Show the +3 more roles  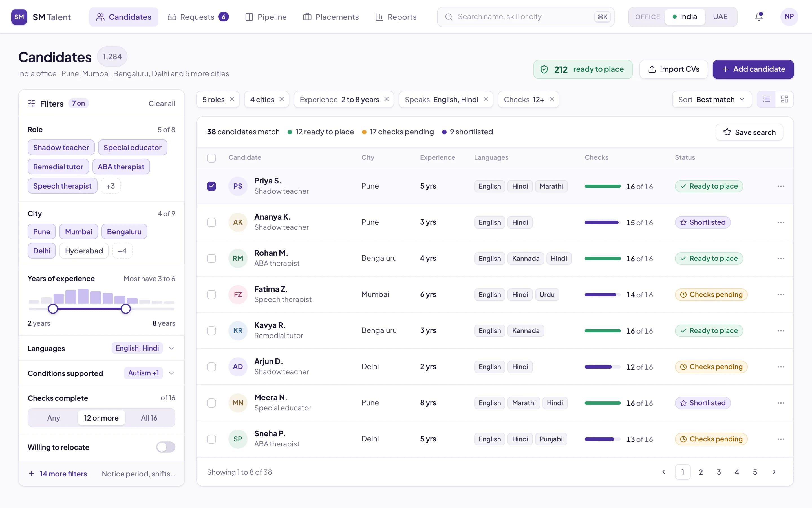click(x=111, y=186)
